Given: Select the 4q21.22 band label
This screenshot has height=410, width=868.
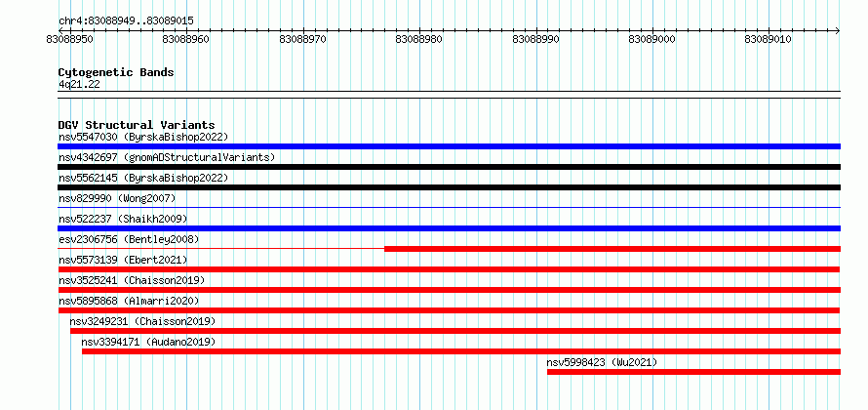Looking at the screenshot, I should click(79, 84).
